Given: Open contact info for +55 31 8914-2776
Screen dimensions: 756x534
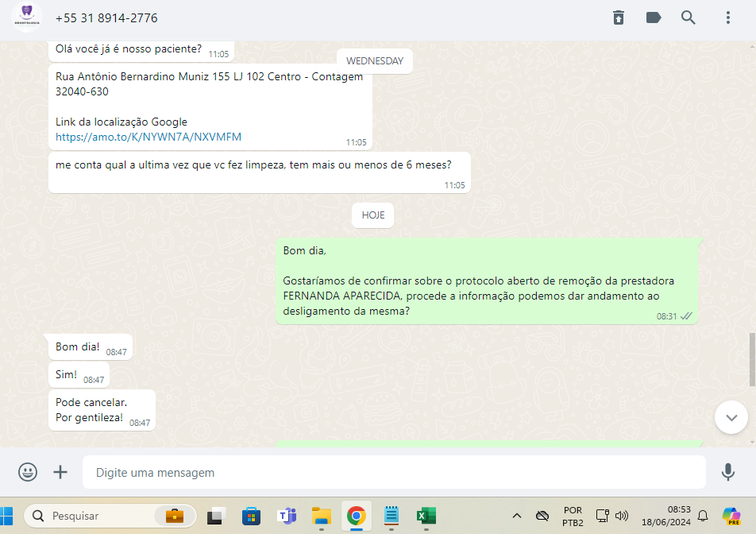Looking at the screenshot, I should pos(106,17).
